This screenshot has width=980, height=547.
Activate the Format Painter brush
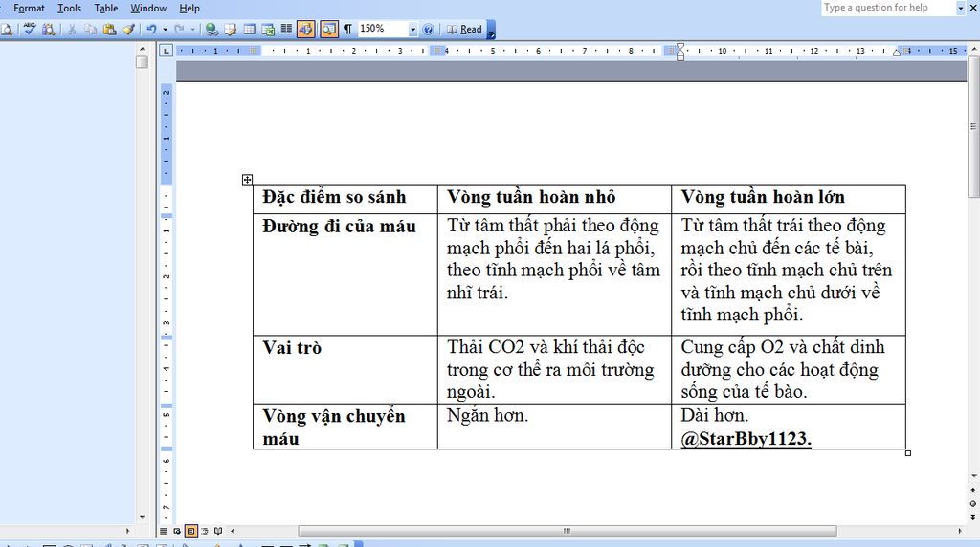129,29
